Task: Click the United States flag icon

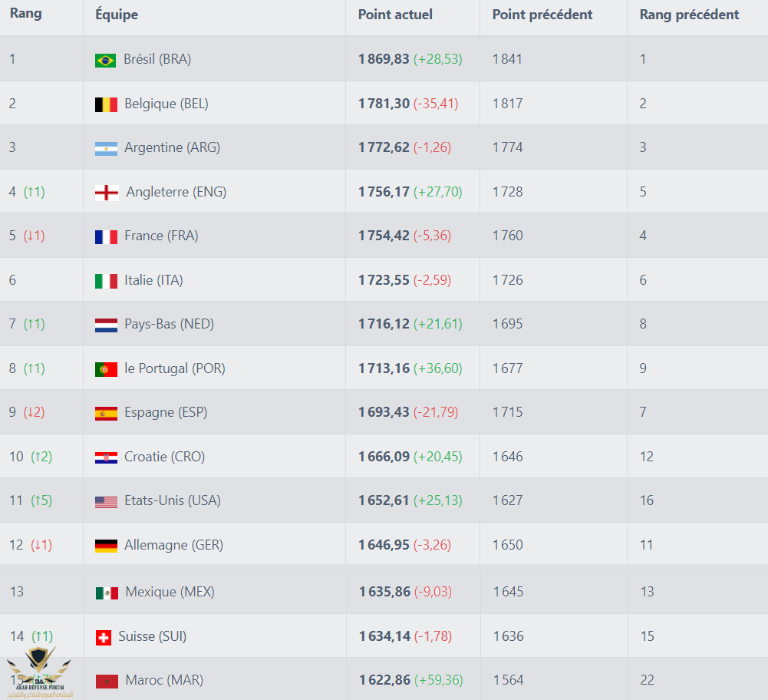Action: 106,501
